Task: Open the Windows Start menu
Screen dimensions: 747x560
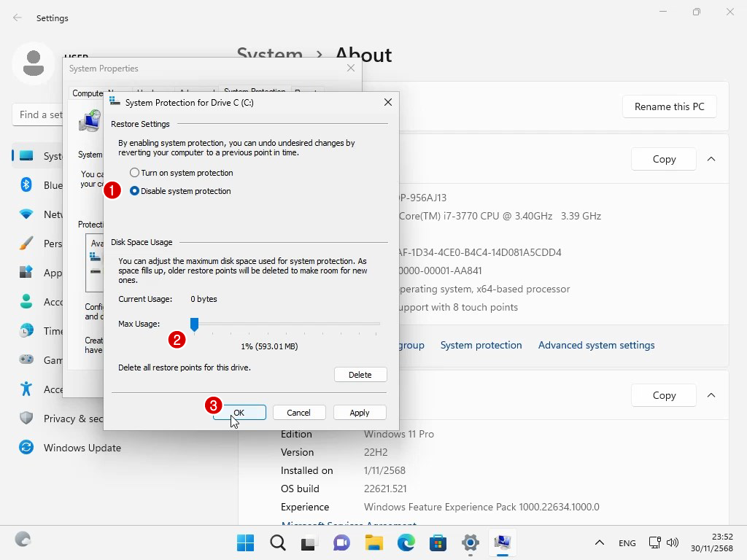Action: tap(246, 542)
